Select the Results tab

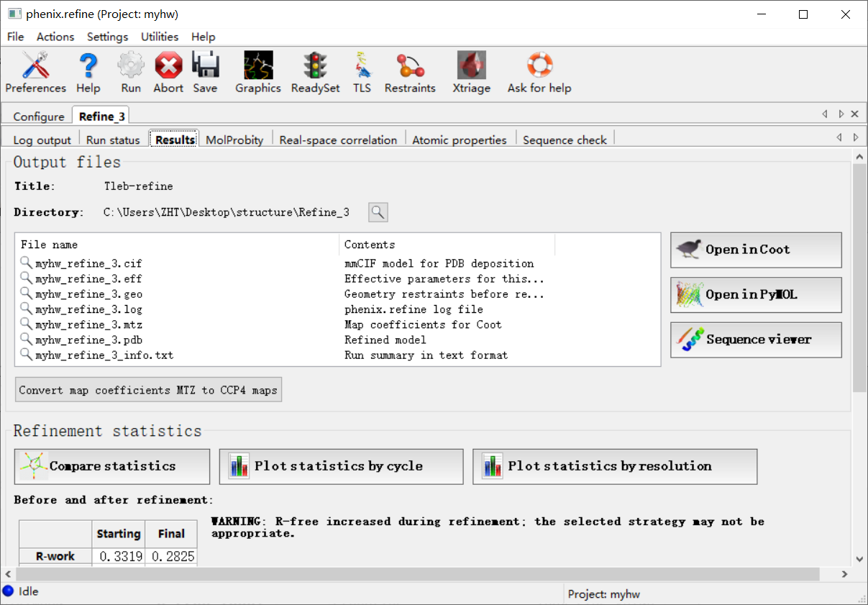coord(175,140)
